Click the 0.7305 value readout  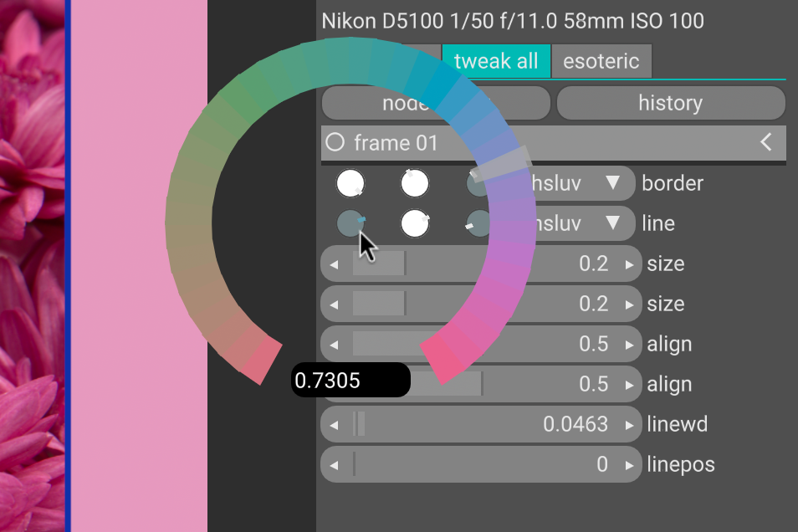click(x=350, y=381)
